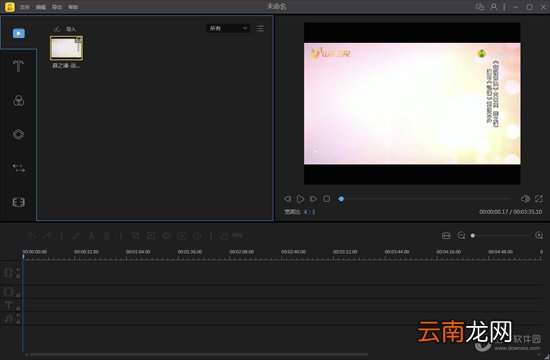Image resolution: width=550 pixels, height=360 pixels.
Task: Expand the 所有 media filter dropdown
Action: pos(228,28)
